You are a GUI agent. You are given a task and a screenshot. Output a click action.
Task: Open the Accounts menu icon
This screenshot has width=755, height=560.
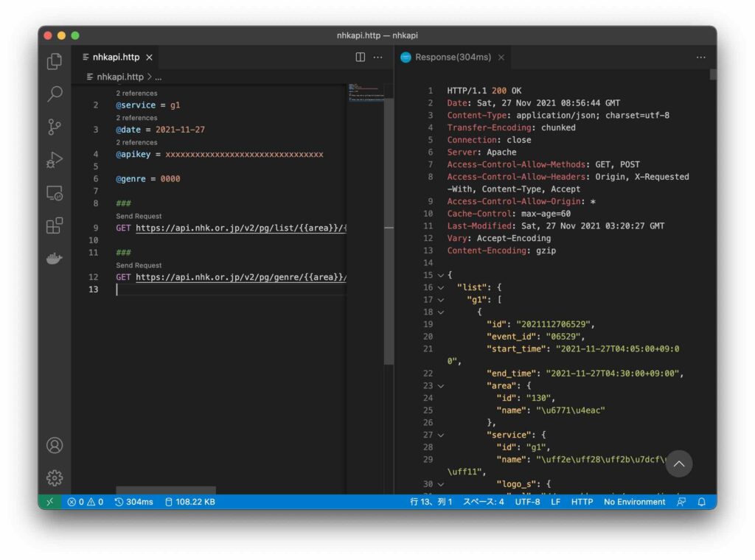[x=55, y=445]
